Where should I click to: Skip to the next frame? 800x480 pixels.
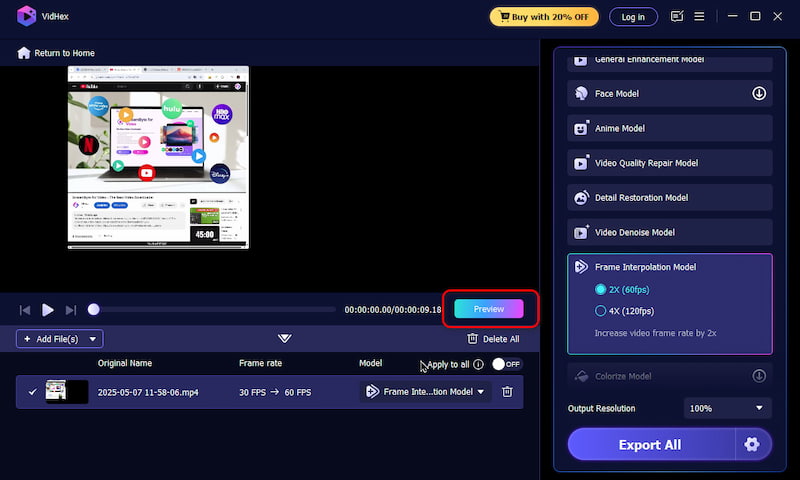coord(70,310)
